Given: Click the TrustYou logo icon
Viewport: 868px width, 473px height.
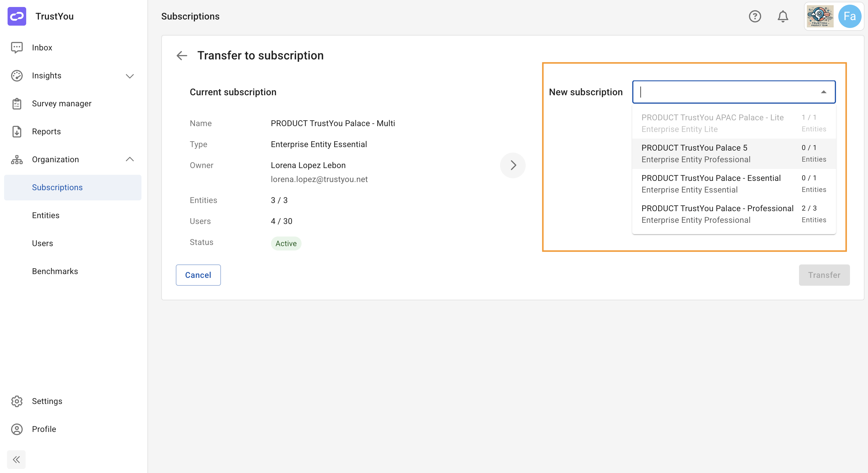Looking at the screenshot, I should pos(17,16).
